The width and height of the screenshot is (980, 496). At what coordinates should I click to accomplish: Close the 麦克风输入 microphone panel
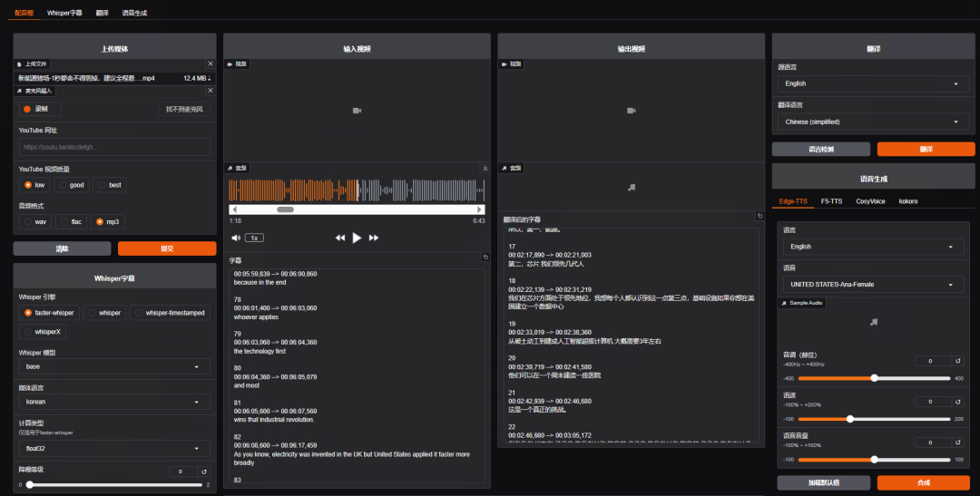pos(210,91)
